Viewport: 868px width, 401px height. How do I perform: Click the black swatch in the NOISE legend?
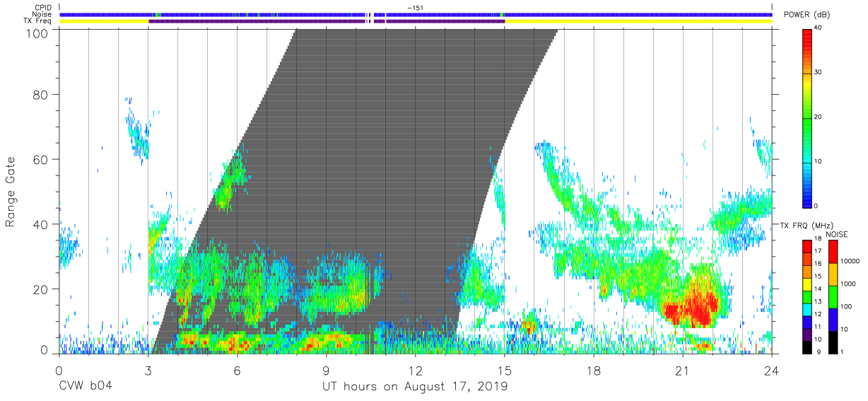[833, 341]
